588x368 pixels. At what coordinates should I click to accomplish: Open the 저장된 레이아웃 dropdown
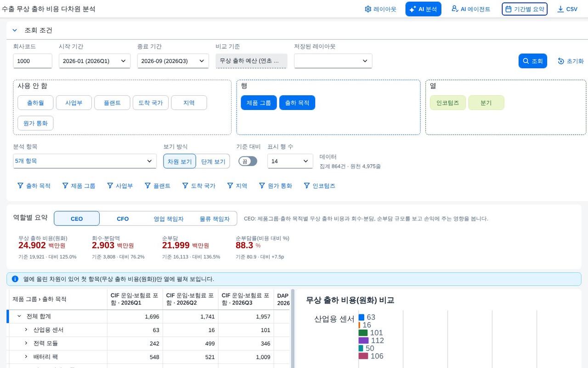click(x=333, y=61)
